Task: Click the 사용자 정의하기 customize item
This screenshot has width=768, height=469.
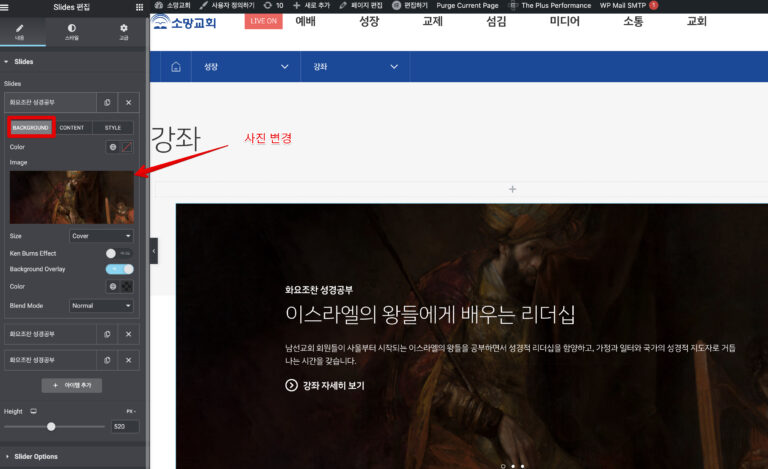Action: pos(227,5)
